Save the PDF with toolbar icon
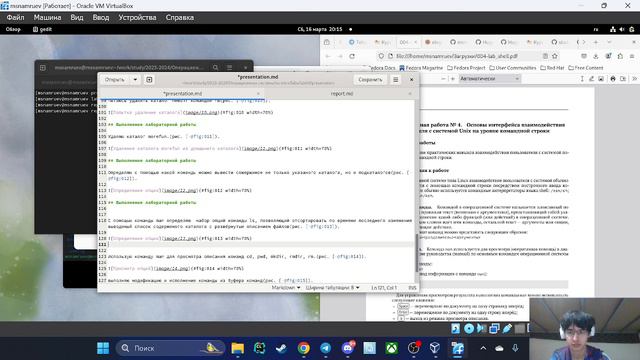This screenshot has width=640, height=360. (x=623, y=79)
